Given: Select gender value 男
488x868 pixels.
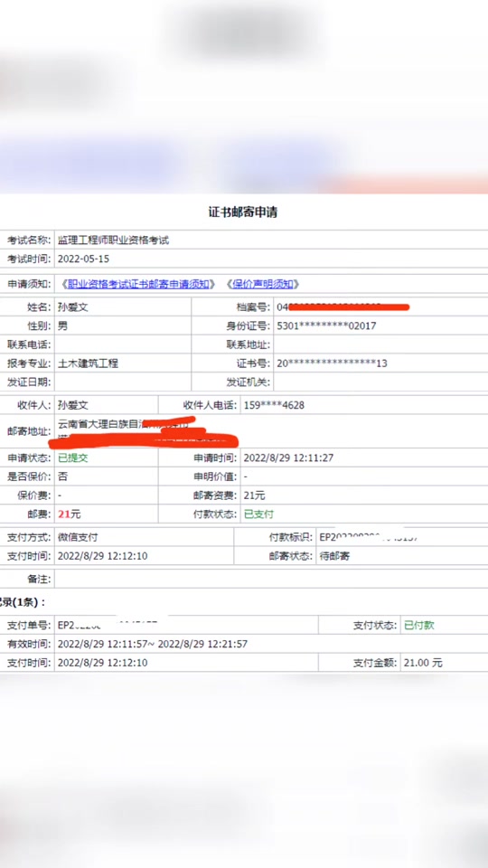Looking at the screenshot, I should 62,326.
